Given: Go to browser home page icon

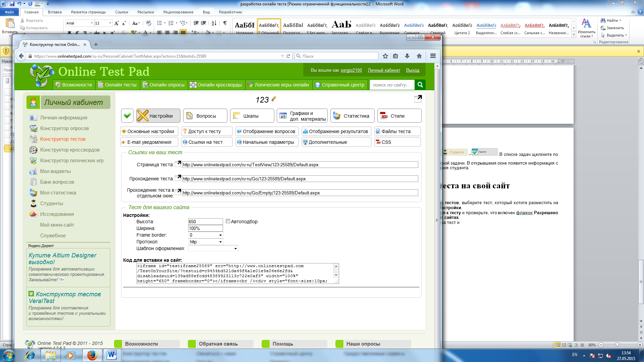Looking at the screenshot, I should coord(419,56).
